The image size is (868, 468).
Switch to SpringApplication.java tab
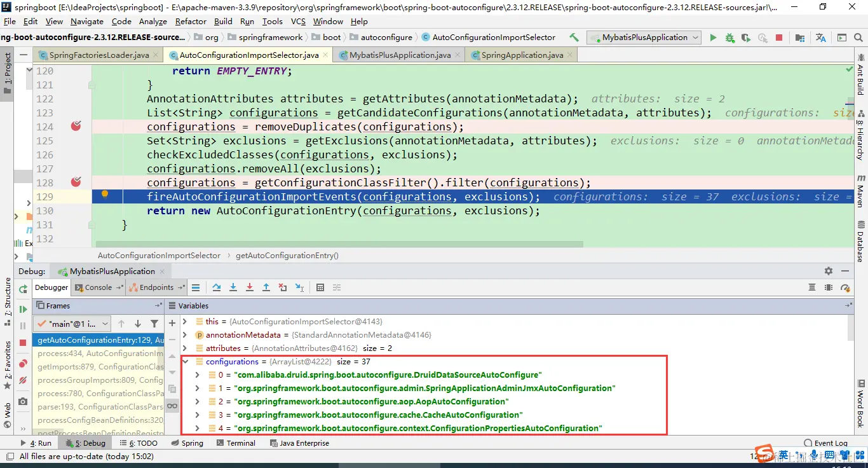522,55
